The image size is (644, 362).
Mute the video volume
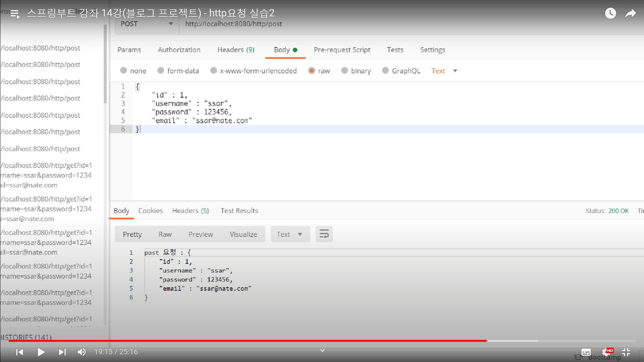[82, 352]
